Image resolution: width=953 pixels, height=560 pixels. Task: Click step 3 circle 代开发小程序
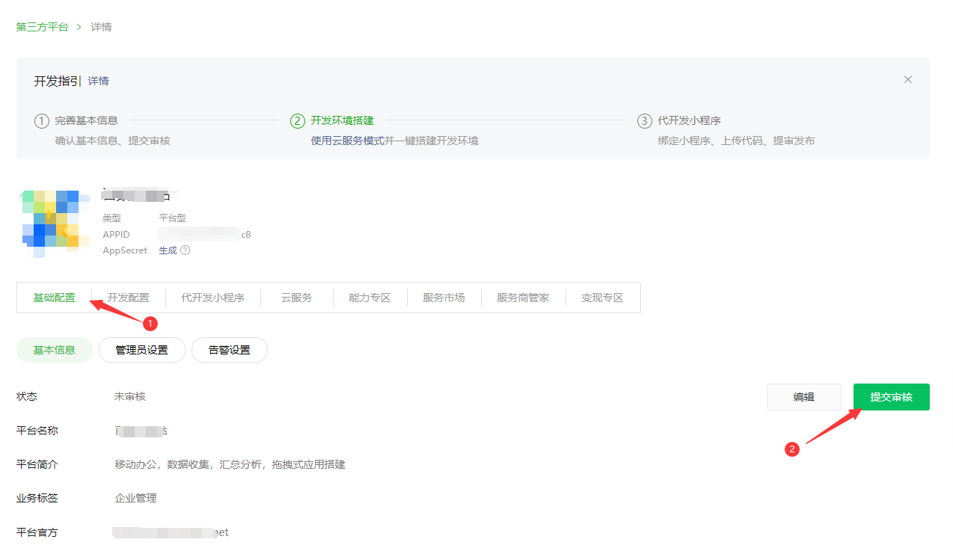pos(644,120)
